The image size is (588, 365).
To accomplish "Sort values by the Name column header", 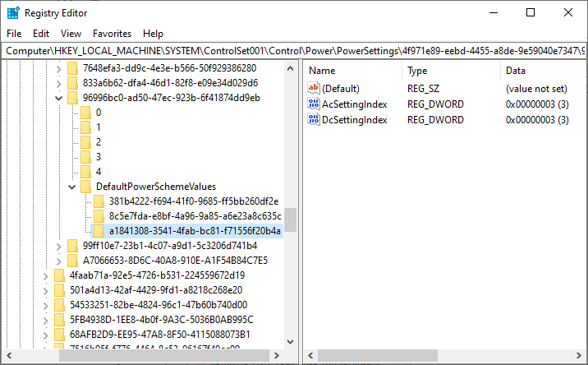I will point(352,71).
